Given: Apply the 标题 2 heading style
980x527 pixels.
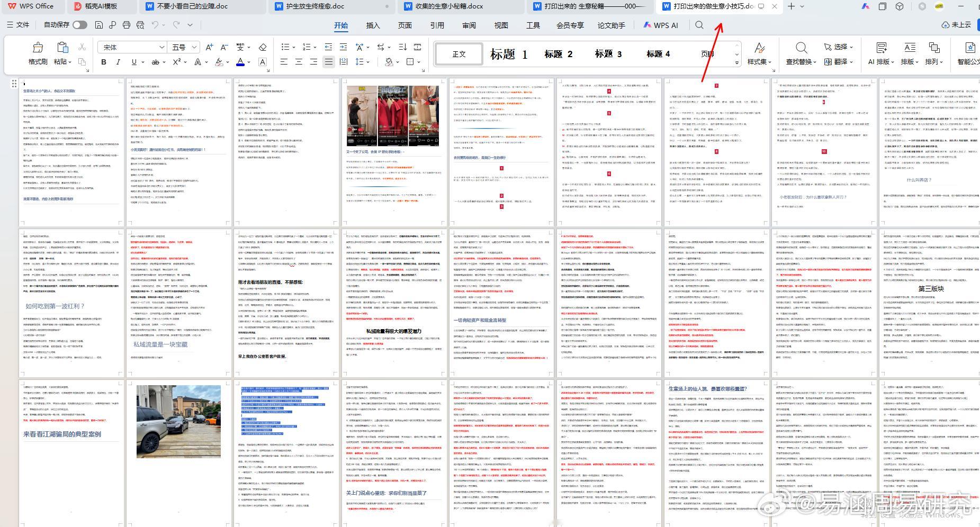Looking at the screenshot, I should coord(559,54).
